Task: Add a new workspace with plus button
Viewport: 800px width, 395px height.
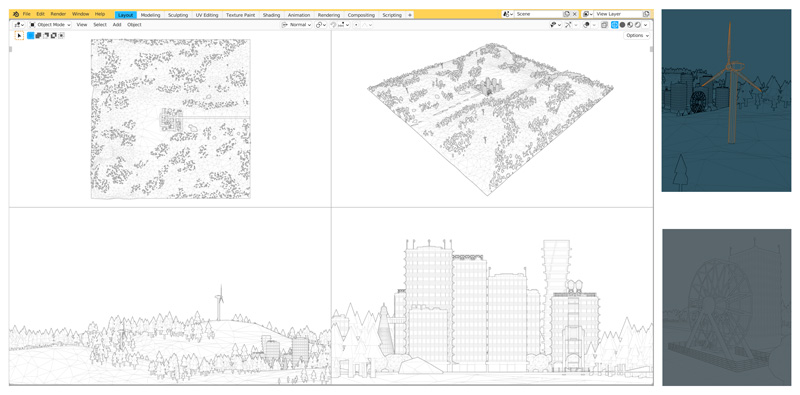Action: (410, 15)
